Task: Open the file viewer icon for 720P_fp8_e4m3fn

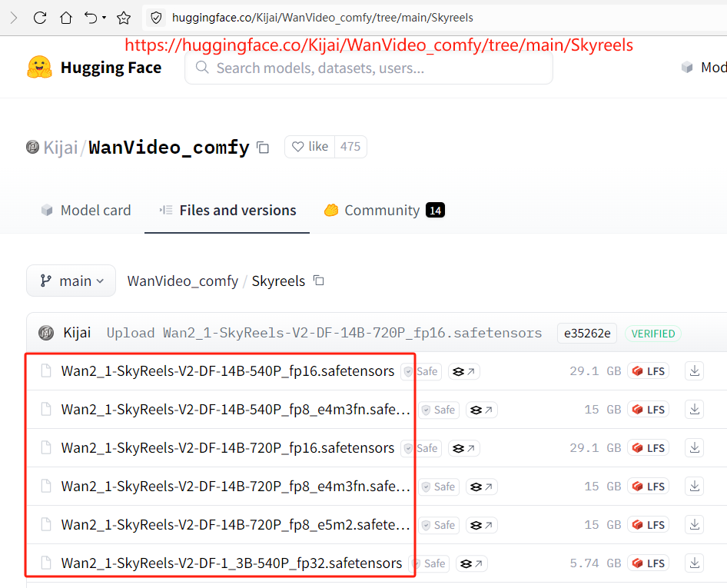Action: pyautogui.click(x=481, y=487)
